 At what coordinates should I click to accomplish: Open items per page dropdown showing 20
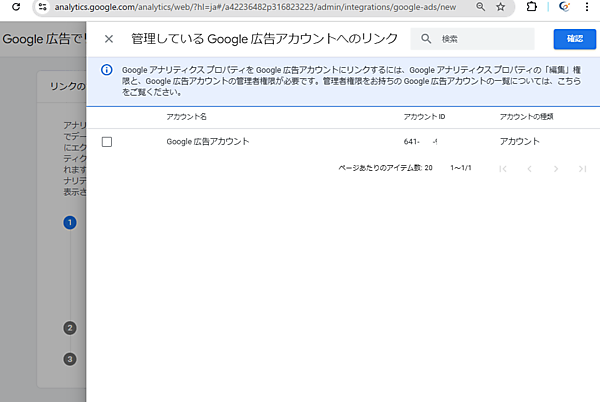428,169
